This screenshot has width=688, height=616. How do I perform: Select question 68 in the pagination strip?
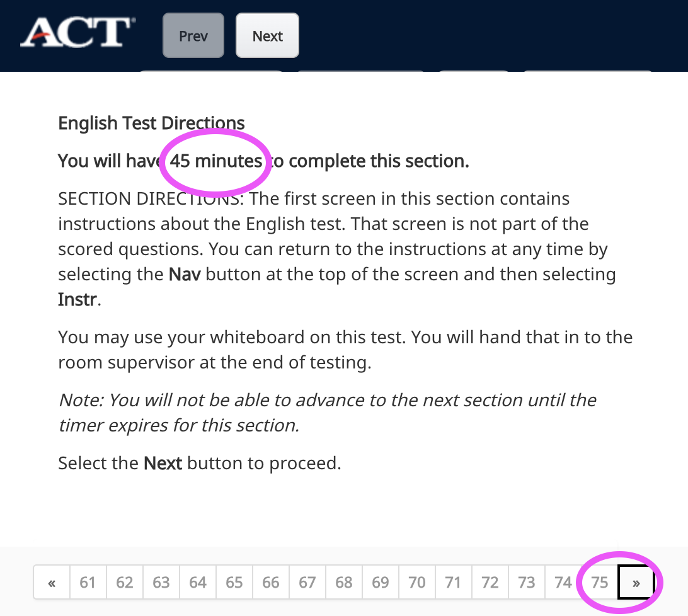coord(343,582)
